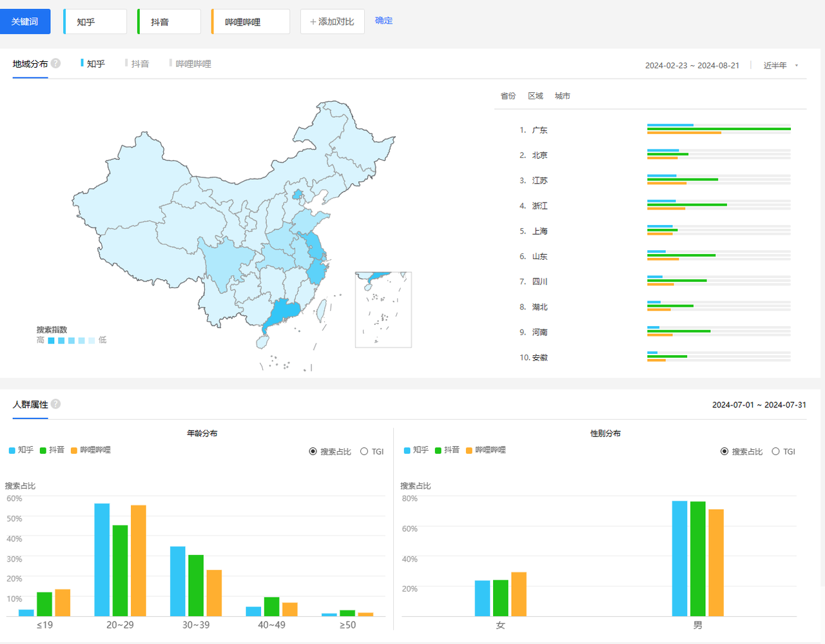
Task: Select the 哔哩哔哩 keyword box
Action: pyautogui.click(x=251, y=21)
